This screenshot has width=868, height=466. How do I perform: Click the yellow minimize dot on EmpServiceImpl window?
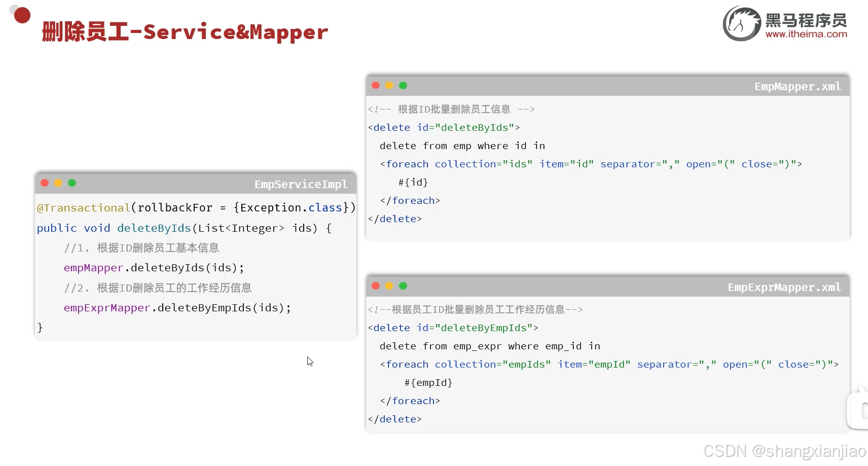coord(58,183)
